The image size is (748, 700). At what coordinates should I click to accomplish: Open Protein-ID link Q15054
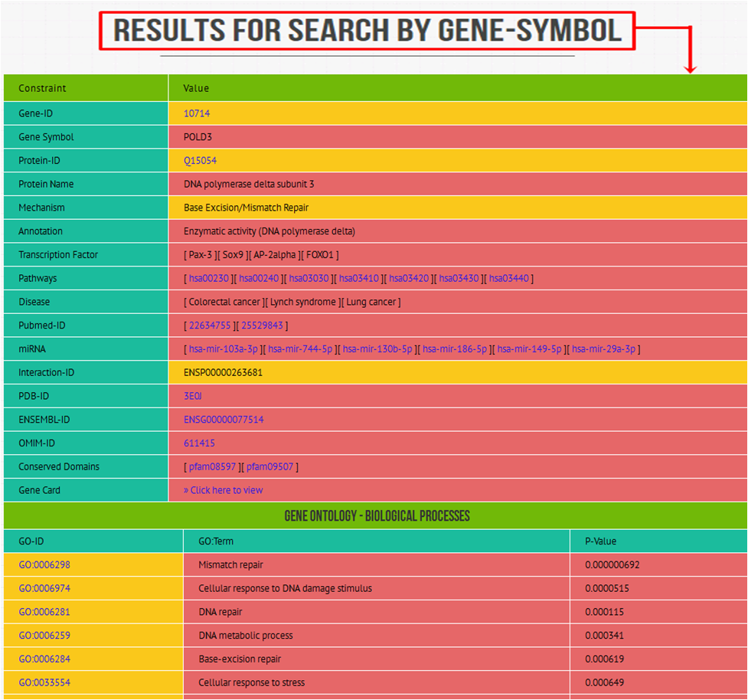coord(200,161)
